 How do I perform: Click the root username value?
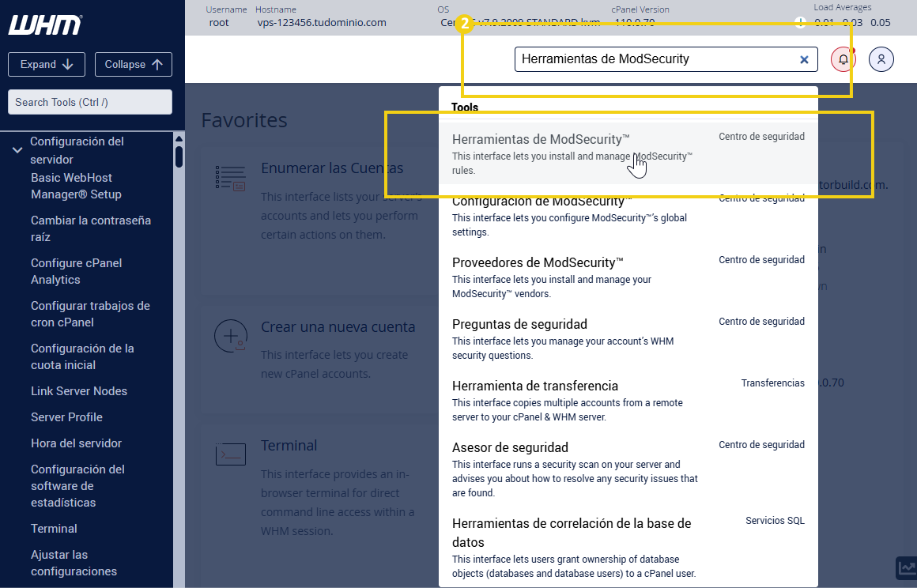(219, 23)
